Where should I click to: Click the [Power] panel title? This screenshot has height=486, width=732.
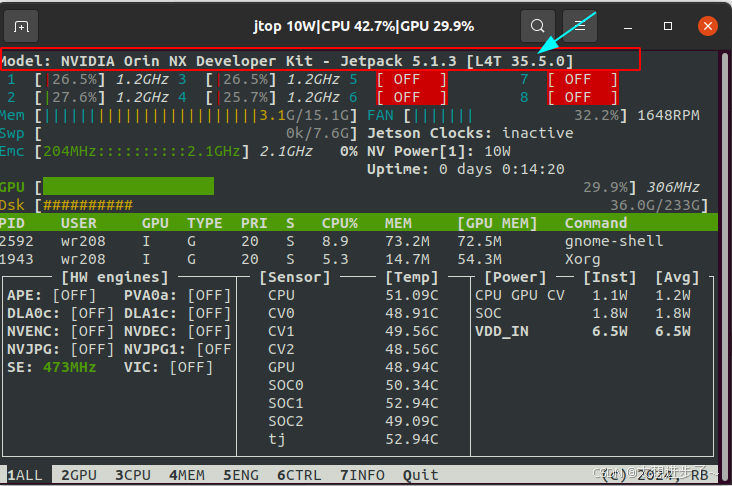(515, 277)
